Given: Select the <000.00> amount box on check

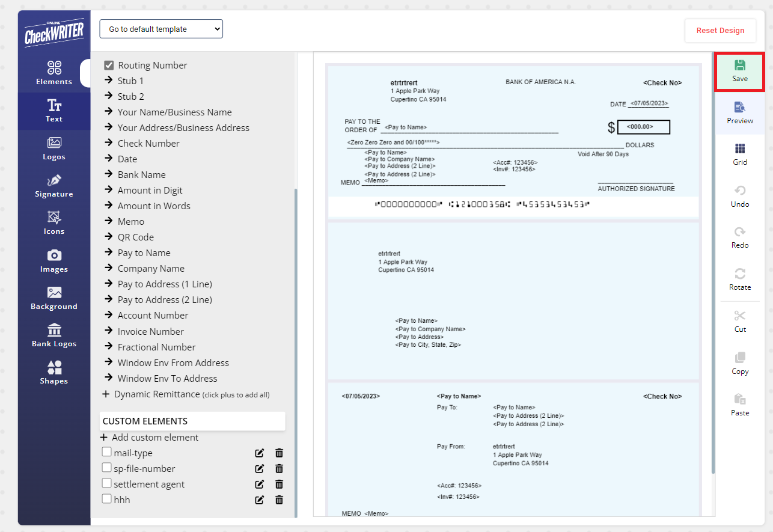Looking at the screenshot, I should 643,127.
